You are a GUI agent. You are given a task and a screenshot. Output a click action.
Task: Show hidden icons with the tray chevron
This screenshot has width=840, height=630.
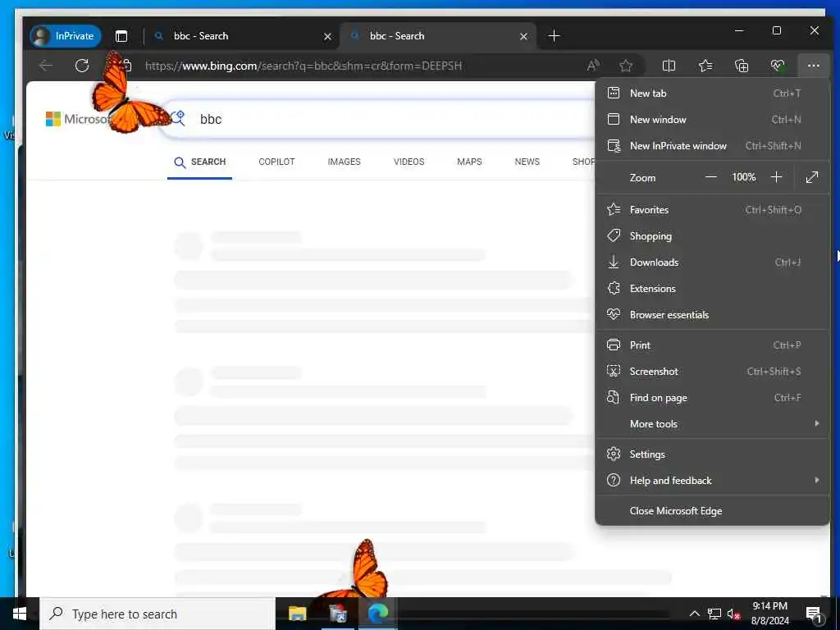(694, 614)
